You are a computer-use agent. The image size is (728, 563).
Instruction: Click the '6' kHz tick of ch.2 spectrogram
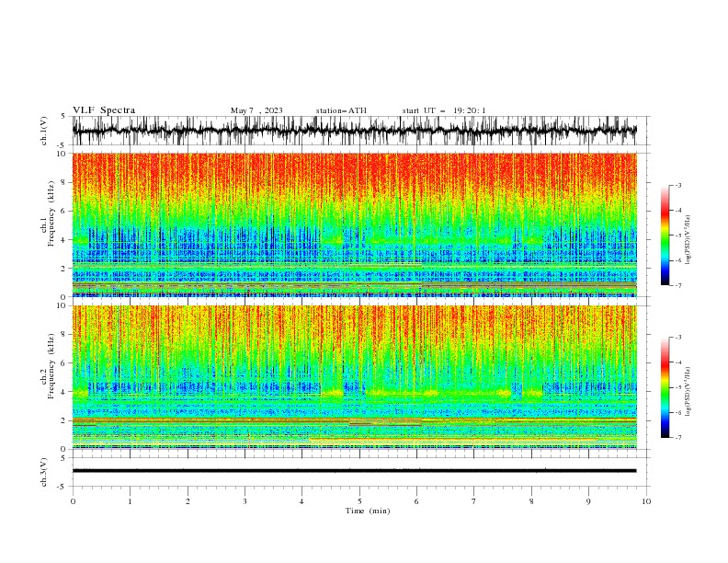(63, 363)
